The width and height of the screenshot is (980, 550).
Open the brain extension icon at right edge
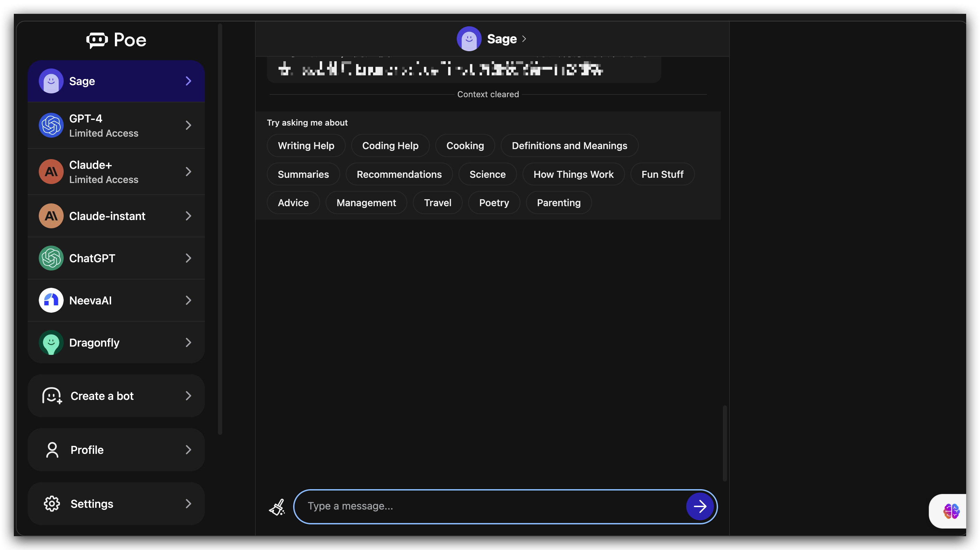click(951, 511)
